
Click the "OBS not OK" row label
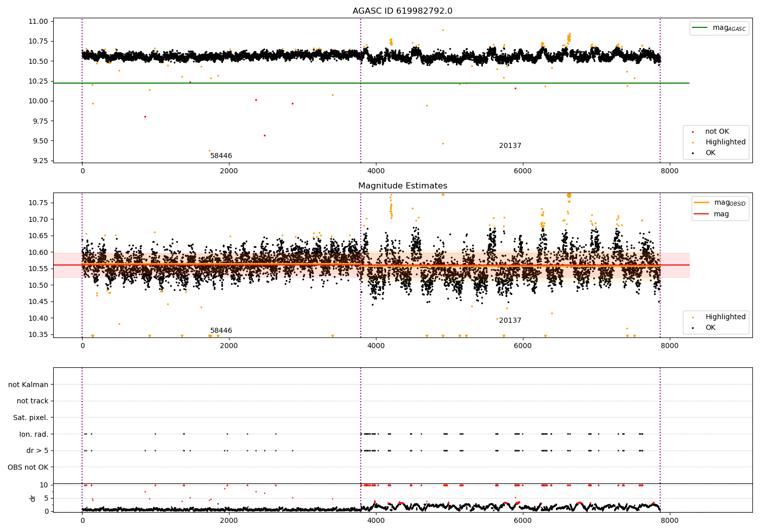coord(28,468)
